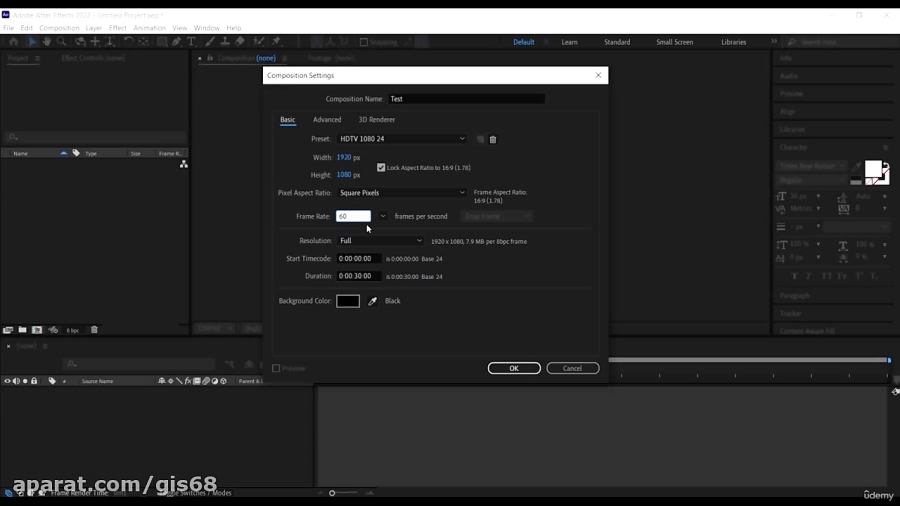Toggle the lock column in timeline
Viewport: 900px width, 506px height.
point(34,381)
